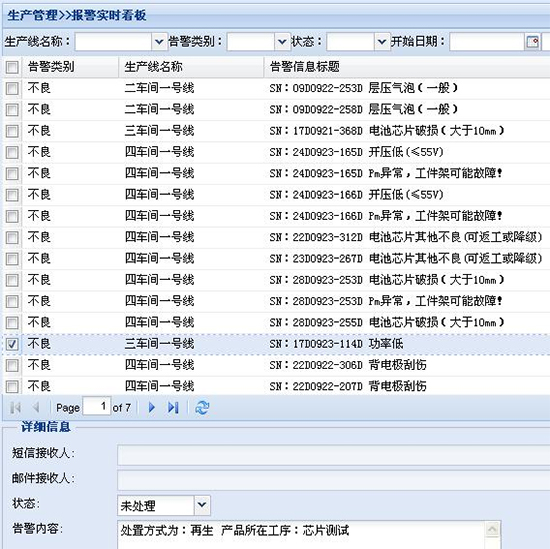Click the page number input field
This screenshot has height=549, width=550.
click(96, 407)
